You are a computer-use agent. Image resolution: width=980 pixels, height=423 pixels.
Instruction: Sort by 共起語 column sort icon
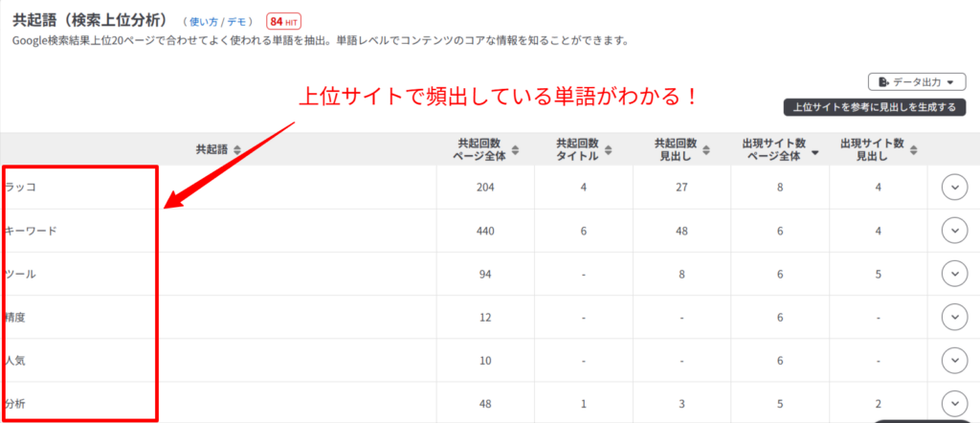tap(236, 149)
